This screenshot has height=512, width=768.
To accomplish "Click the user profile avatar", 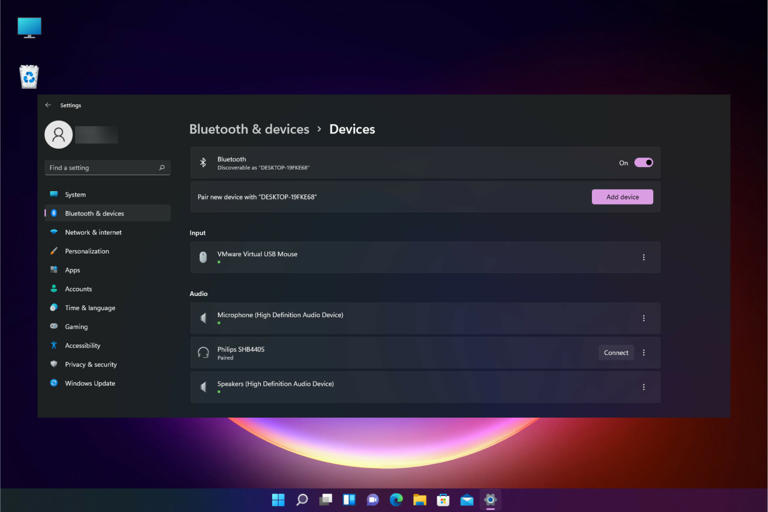I will pos(58,134).
